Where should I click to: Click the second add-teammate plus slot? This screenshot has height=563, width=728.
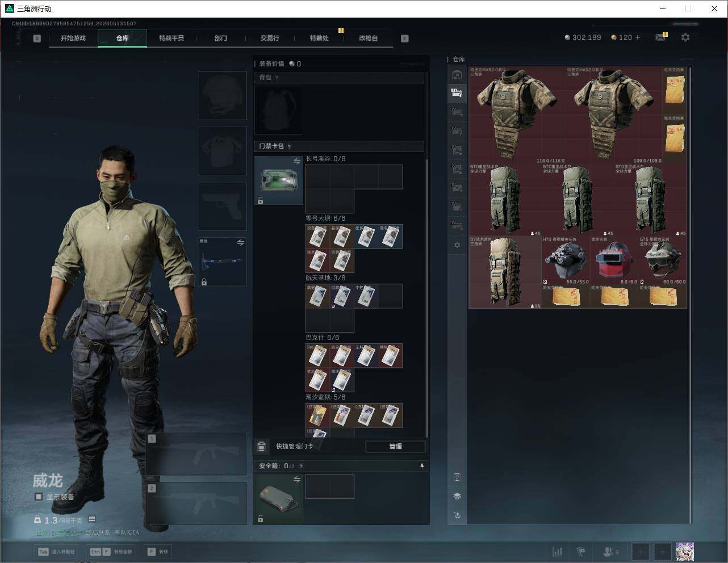point(663,552)
